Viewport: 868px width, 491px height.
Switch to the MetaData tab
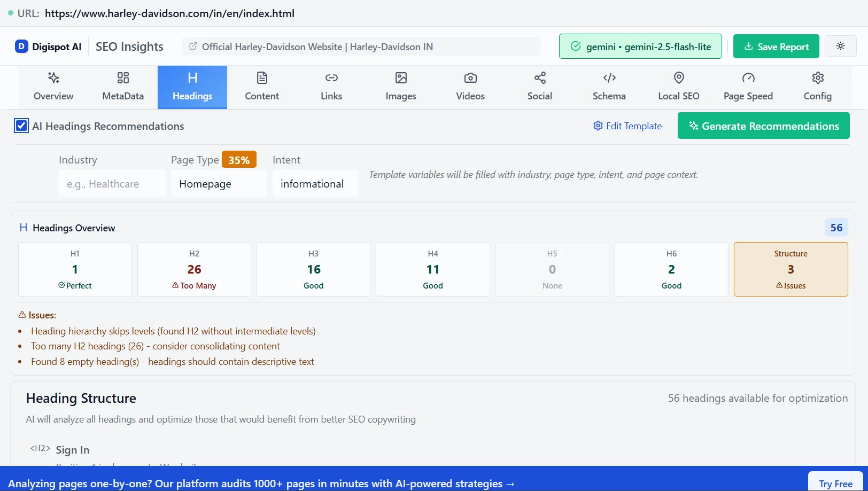click(123, 87)
